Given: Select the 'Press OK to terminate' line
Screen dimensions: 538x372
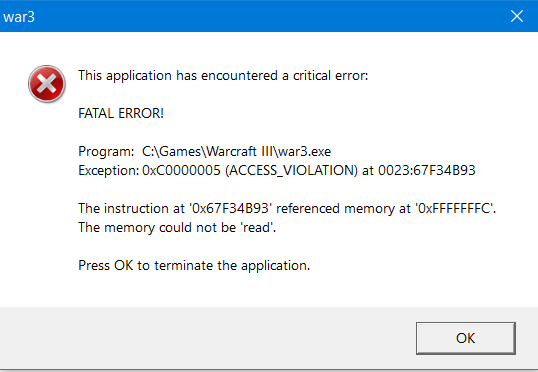Looking at the screenshot, I should [194, 265].
